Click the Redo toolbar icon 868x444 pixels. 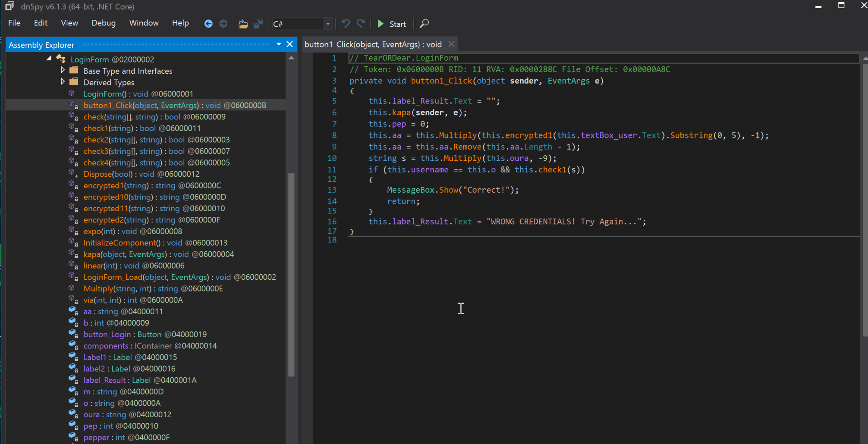[x=361, y=24]
